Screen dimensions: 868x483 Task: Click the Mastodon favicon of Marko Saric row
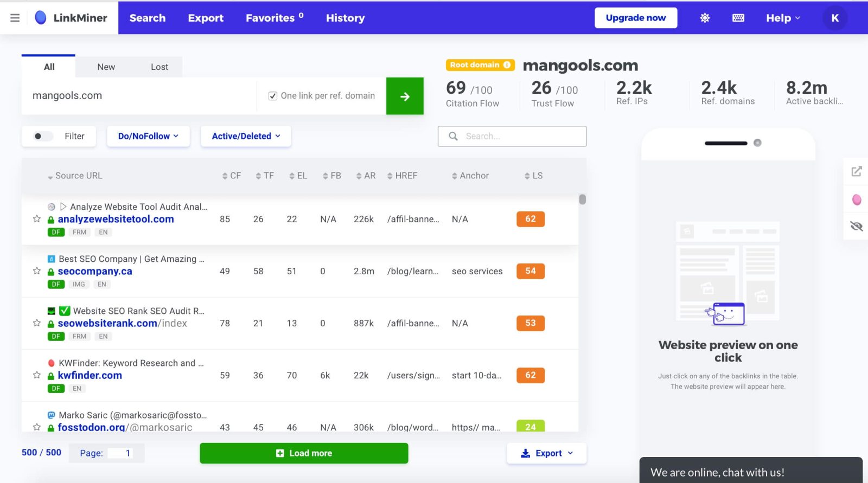(x=52, y=415)
